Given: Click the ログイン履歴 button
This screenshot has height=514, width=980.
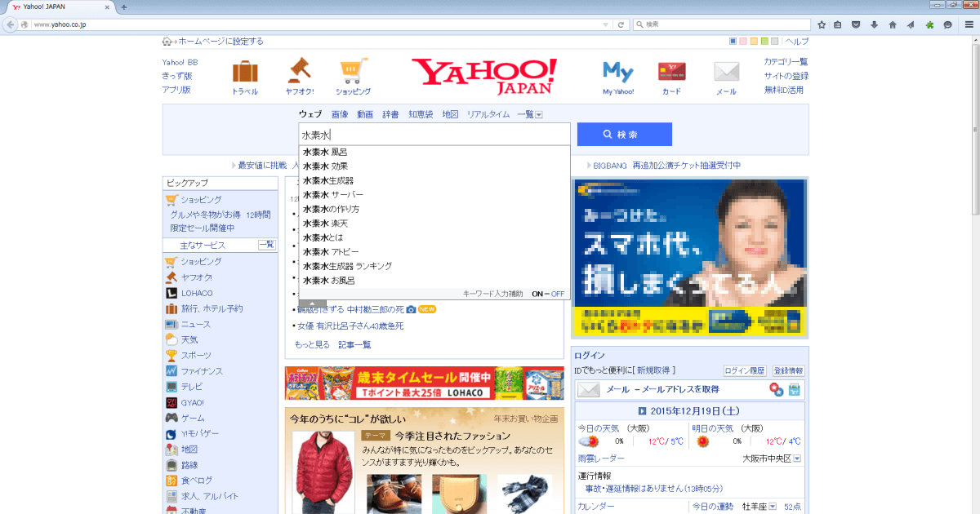Looking at the screenshot, I should click(744, 370).
